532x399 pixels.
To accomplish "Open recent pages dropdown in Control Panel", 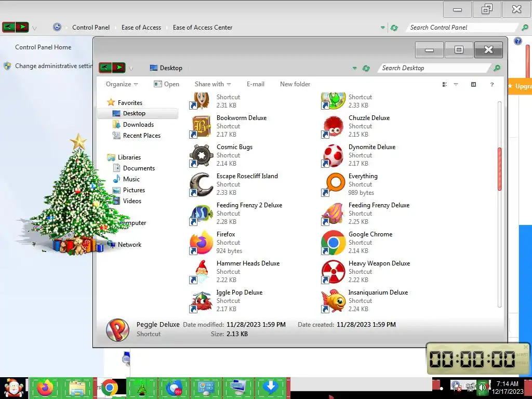I will [34, 28].
